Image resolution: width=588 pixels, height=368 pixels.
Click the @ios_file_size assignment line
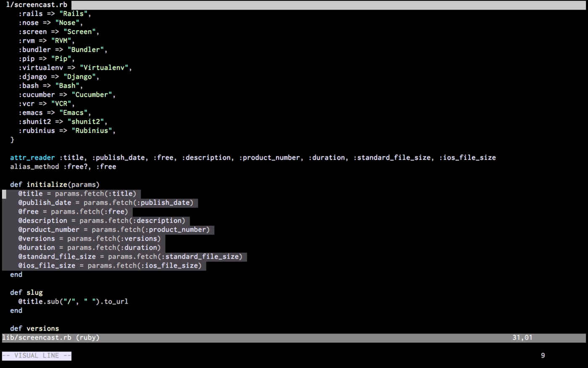point(110,265)
